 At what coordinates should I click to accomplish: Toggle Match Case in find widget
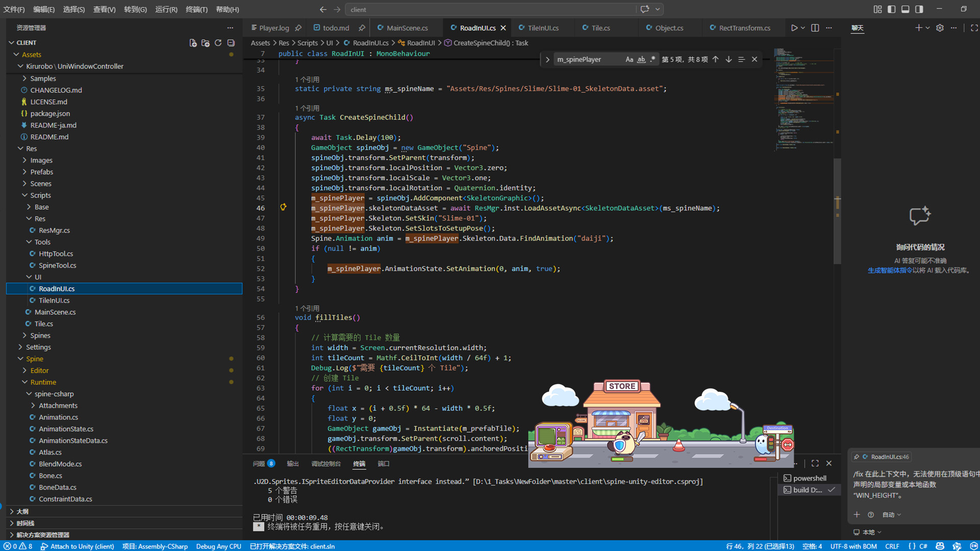(629, 60)
